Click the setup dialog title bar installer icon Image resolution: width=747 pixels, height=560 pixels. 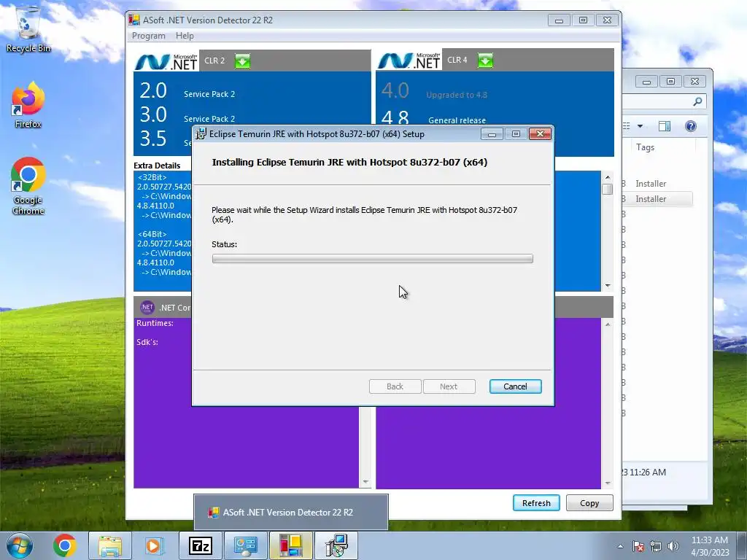pos(201,134)
